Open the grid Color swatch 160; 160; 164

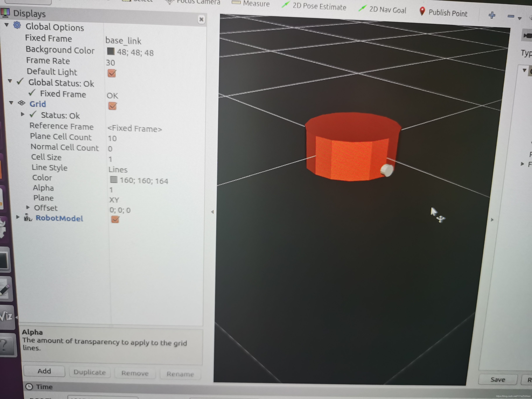coord(114,180)
